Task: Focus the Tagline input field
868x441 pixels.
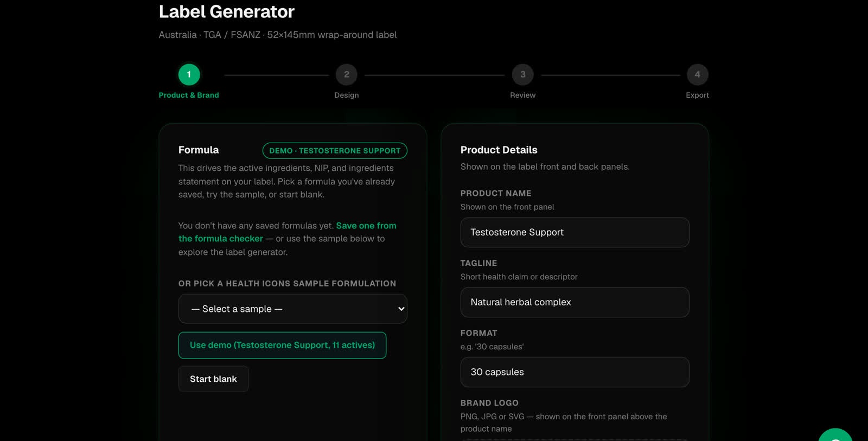Action: pos(575,302)
